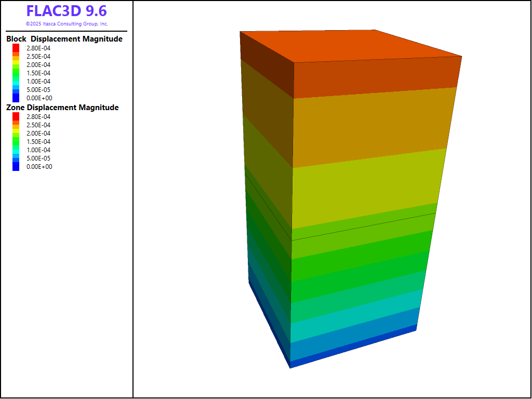
Task: Click red swatch in Block Displacement legend
Action: click(16, 48)
